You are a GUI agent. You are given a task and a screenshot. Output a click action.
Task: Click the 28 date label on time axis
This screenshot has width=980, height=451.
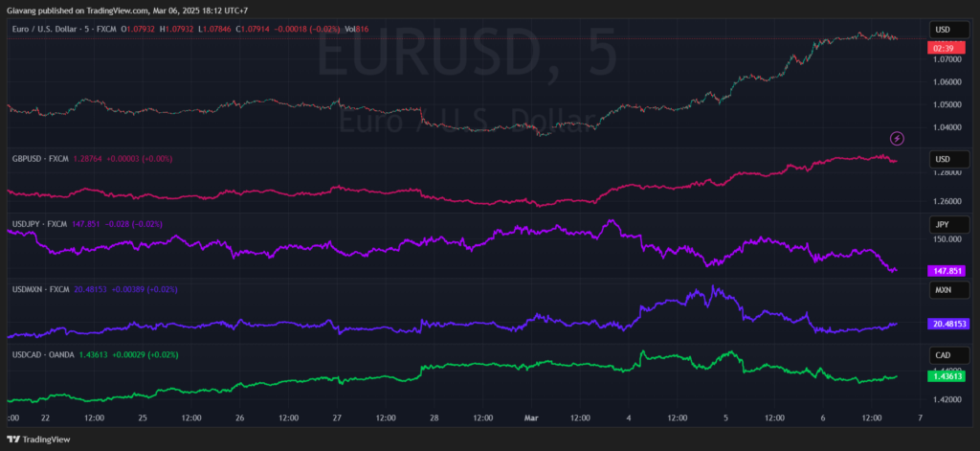coord(434,418)
